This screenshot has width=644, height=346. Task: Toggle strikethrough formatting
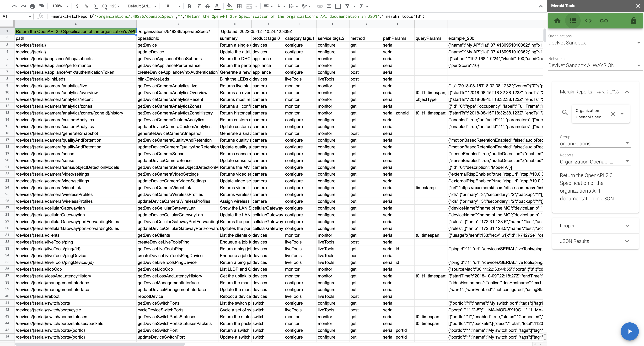click(208, 6)
